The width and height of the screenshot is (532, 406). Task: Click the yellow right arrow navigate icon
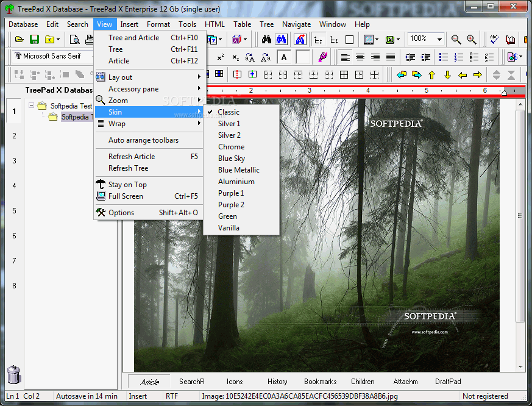(x=478, y=75)
